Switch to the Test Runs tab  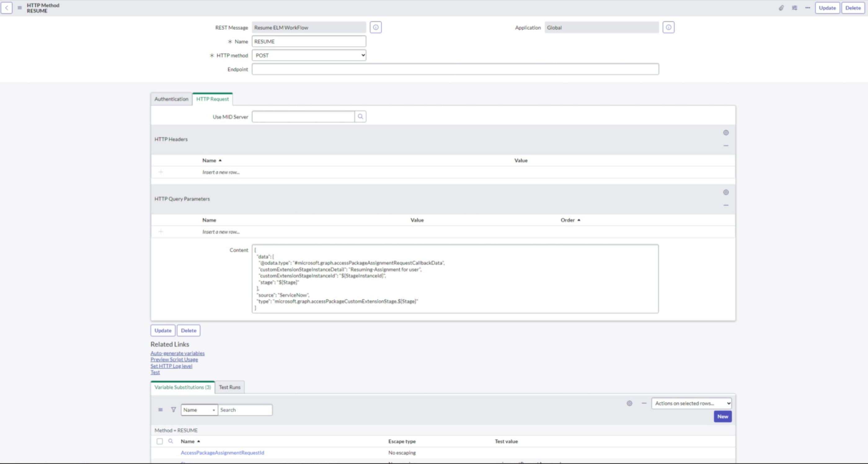point(230,387)
